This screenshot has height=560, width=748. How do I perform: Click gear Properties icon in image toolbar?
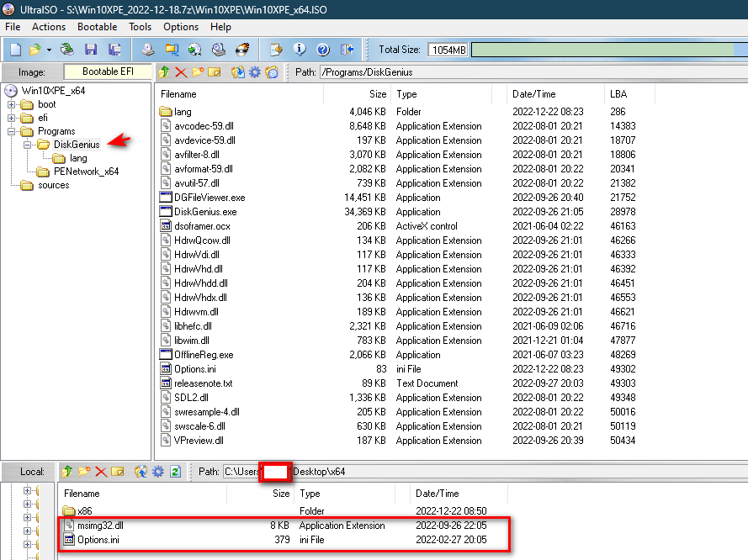click(x=255, y=72)
